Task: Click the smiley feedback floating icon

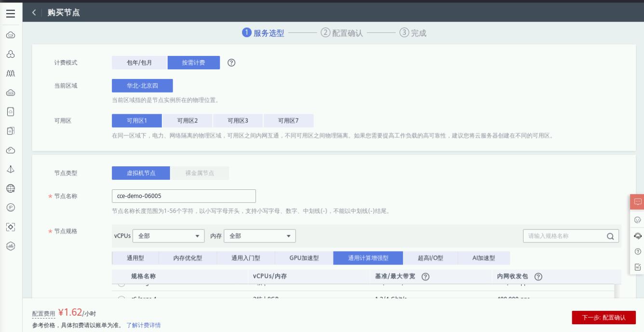Action: tap(637, 219)
